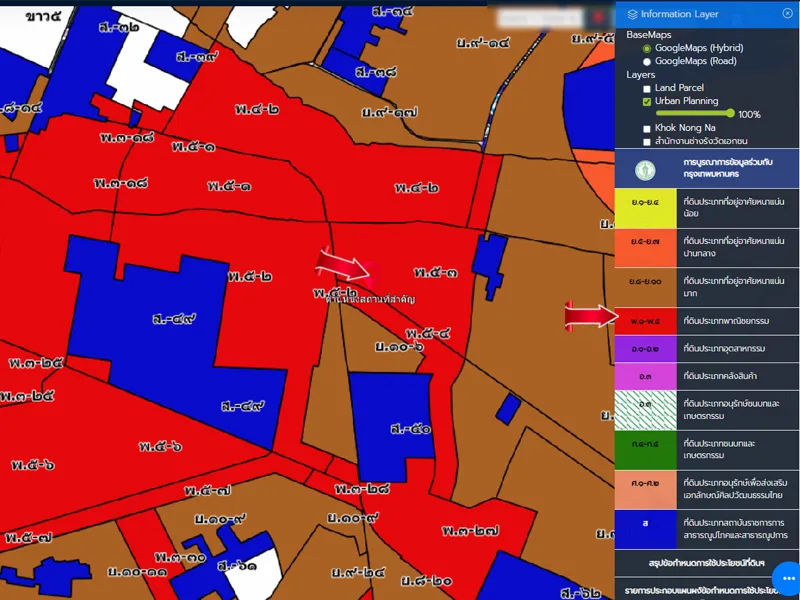Image resolution: width=800 pixels, height=600 pixels.
Task: Click the red arrow beside the commercial legend row
Action: click(590, 317)
